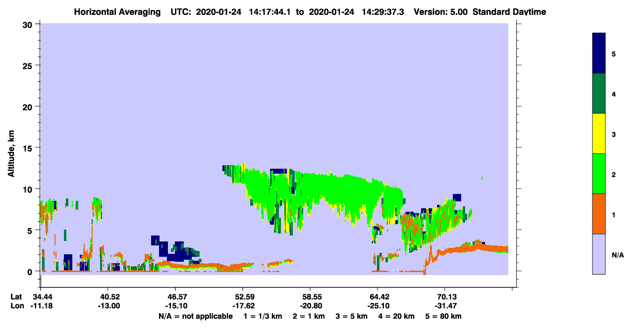Click the colorbar label '1'
Image resolution: width=644 pixels, height=330 pixels.
tap(614, 214)
